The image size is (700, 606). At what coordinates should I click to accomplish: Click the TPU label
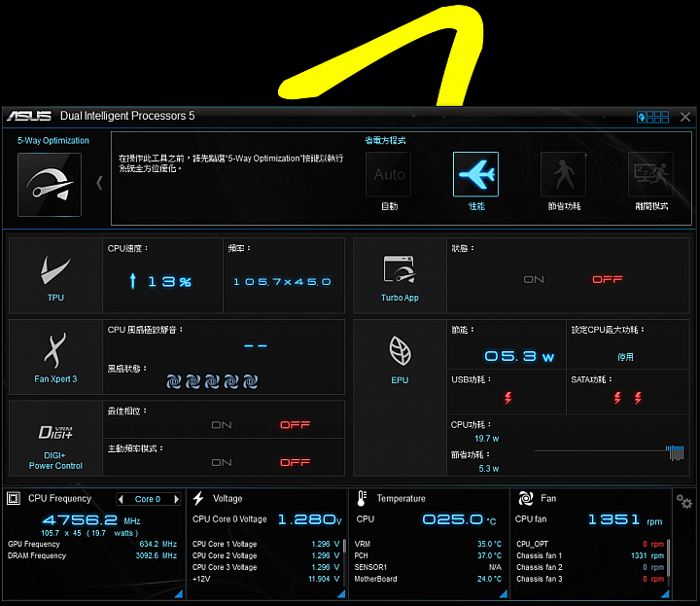click(55, 298)
